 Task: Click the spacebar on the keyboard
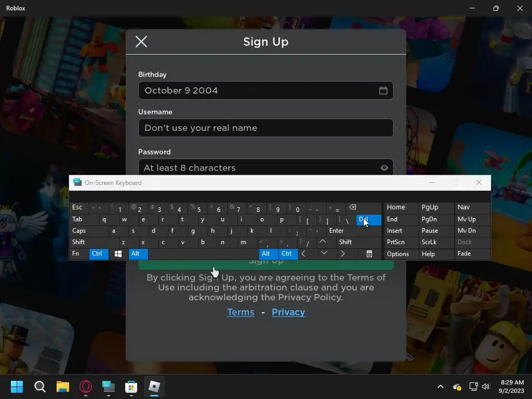pos(204,254)
